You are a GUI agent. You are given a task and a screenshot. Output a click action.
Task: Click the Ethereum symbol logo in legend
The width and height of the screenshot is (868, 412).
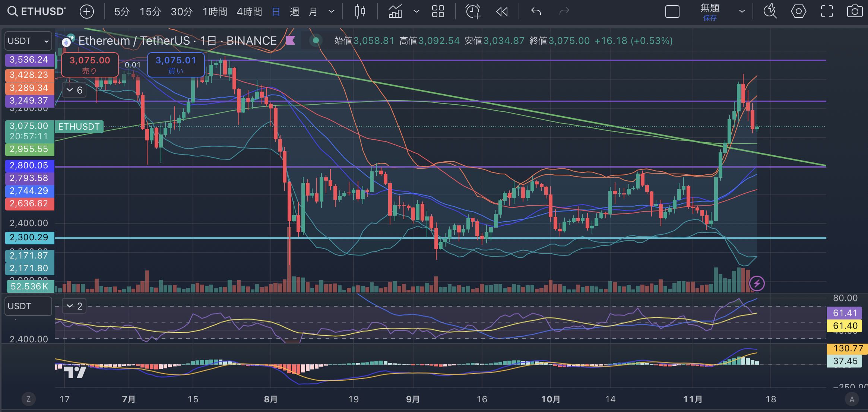(x=67, y=42)
